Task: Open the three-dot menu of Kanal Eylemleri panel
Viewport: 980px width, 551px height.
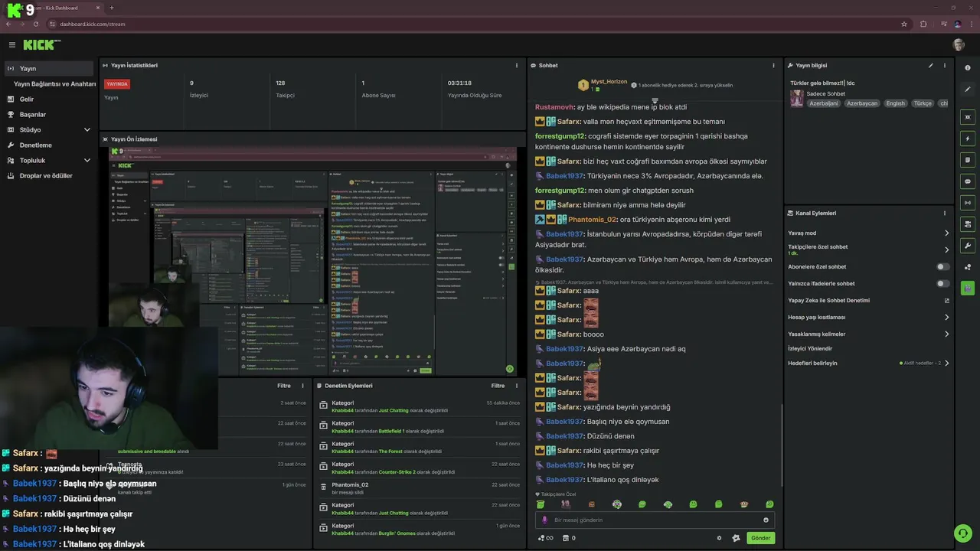Action: point(945,214)
